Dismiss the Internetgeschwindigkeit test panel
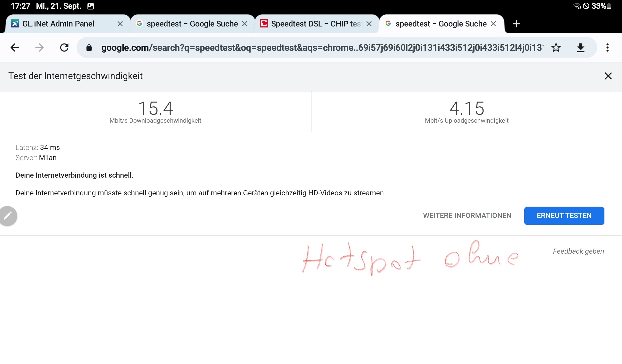 (x=608, y=76)
